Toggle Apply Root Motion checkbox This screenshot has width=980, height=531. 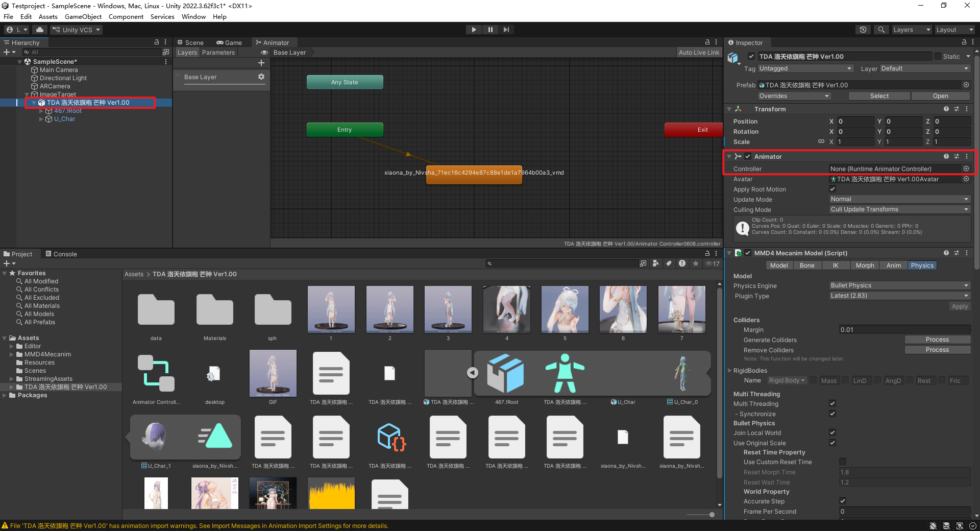[x=832, y=189]
